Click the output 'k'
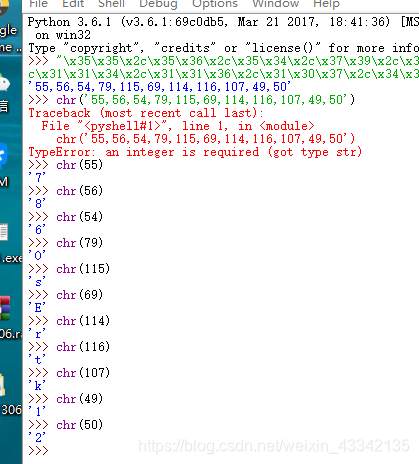419x464 pixels. coord(37,386)
